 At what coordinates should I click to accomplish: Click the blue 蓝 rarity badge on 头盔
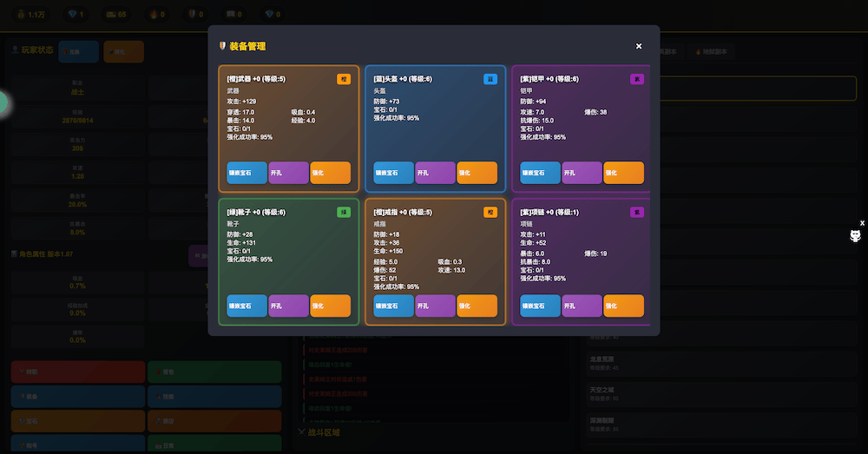490,79
